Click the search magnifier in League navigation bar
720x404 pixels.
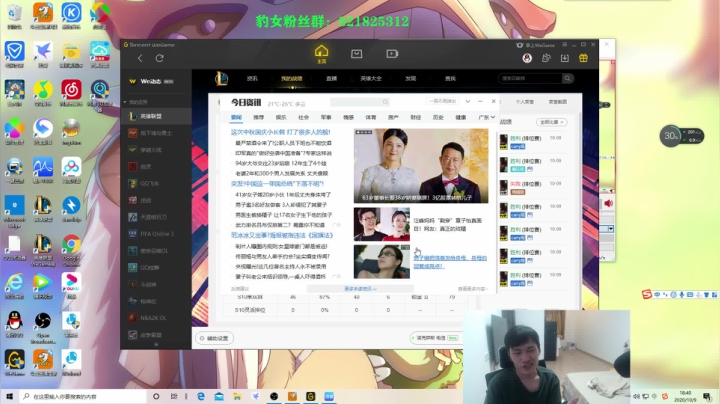tap(568, 79)
